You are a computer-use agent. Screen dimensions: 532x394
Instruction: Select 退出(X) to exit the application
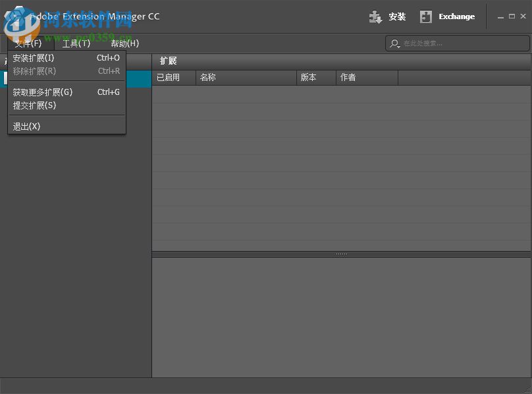click(x=26, y=126)
